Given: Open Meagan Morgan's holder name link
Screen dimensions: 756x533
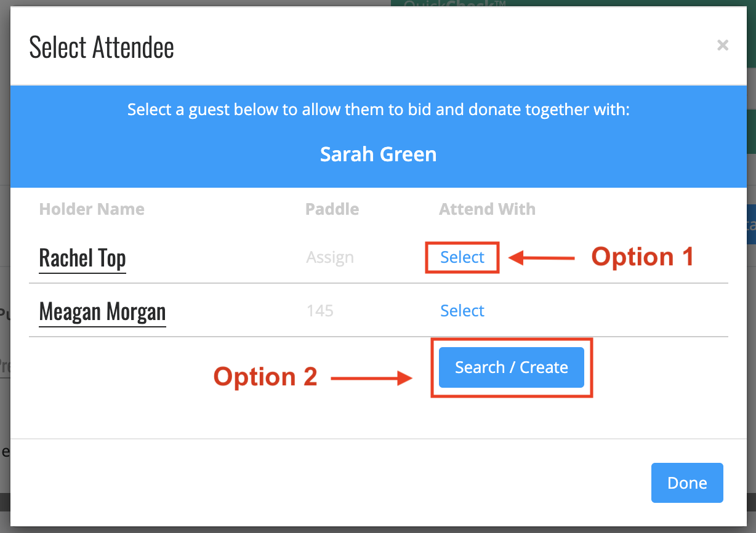Looking at the screenshot, I should tap(102, 311).
